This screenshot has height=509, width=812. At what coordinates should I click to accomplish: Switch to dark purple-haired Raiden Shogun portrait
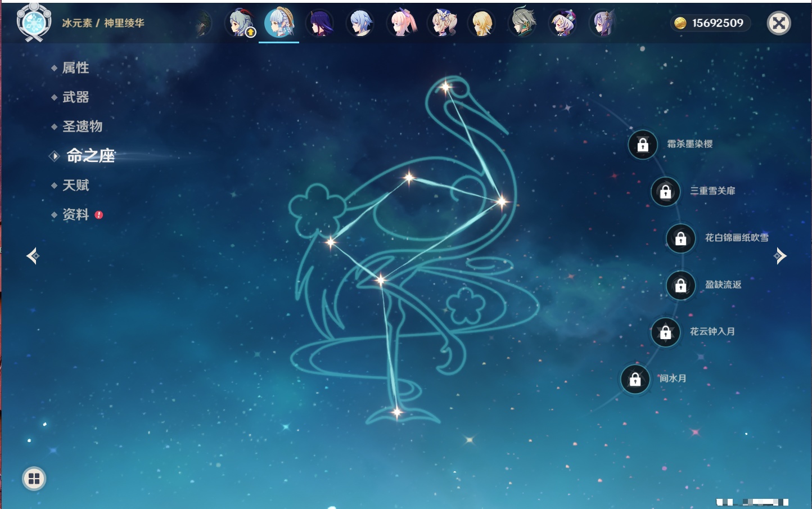pos(320,23)
